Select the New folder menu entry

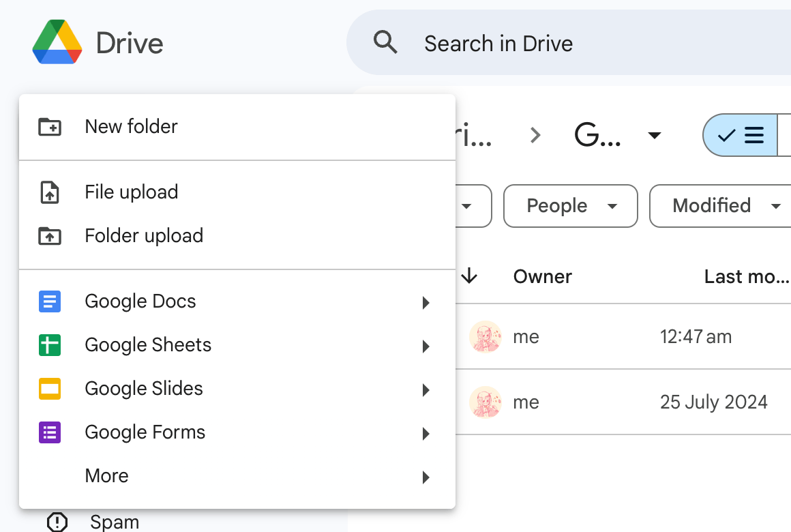click(x=237, y=127)
